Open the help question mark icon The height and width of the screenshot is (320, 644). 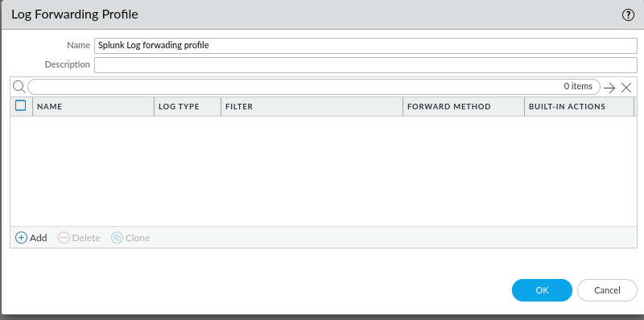tap(628, 15)
